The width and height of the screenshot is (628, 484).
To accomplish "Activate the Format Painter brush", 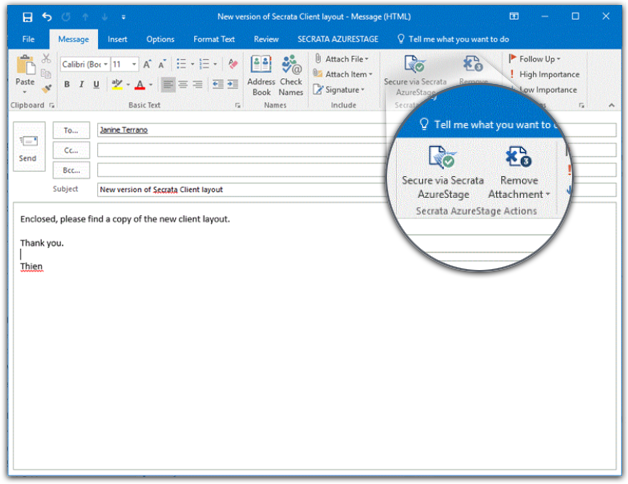I will click(46, 89).
